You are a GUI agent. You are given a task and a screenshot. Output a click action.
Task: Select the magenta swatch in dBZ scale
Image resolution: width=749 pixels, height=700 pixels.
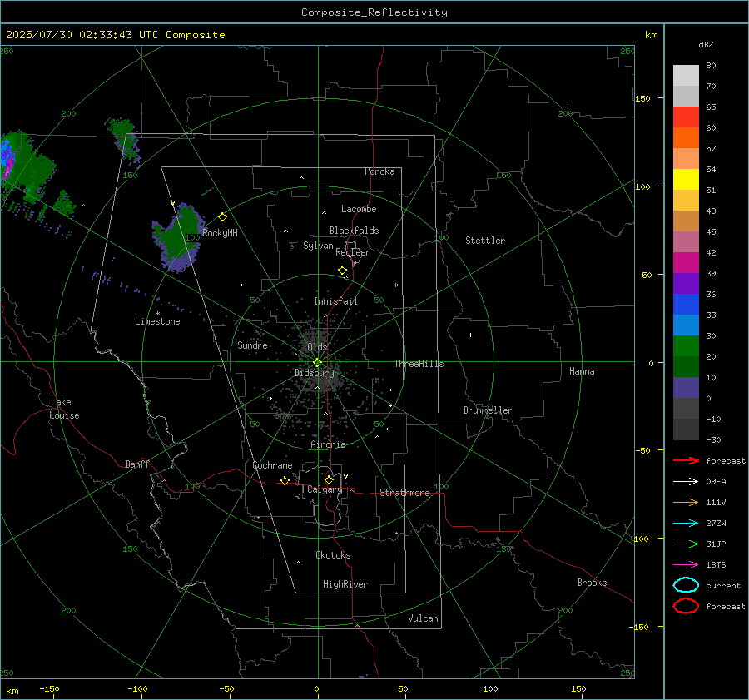(x=686, y=262)
